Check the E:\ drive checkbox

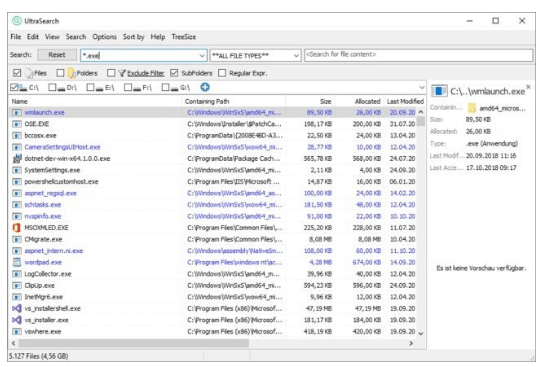coord(90,87)
